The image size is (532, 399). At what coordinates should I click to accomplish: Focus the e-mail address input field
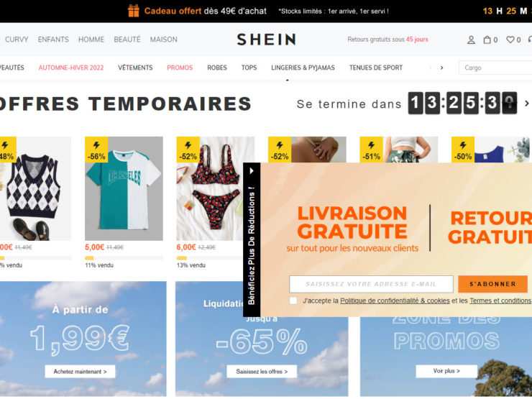click(x=371, y=284)
